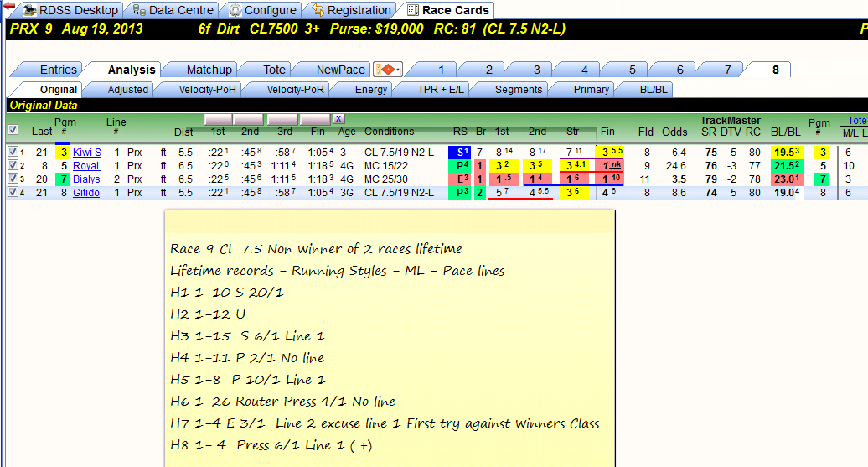Screen dimensions: 868x467
Task: Click the red E3 running style cell
Action: click(459, 179)
